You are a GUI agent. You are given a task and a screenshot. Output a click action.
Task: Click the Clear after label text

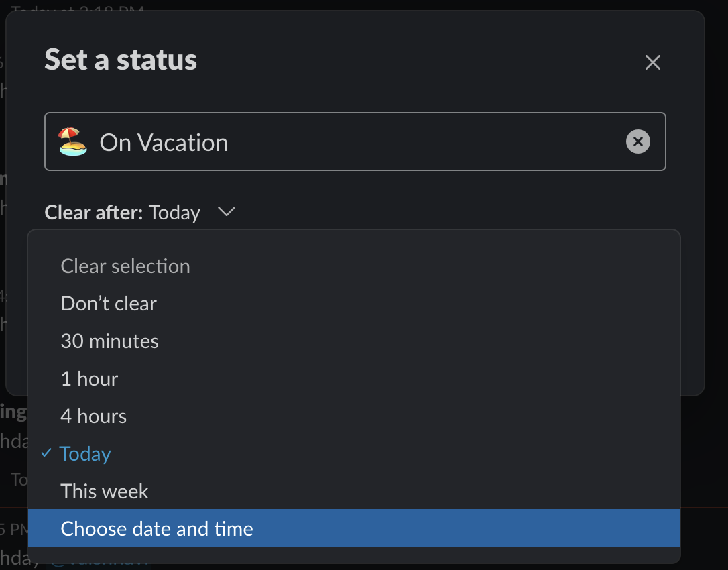(x=94, y=213)
